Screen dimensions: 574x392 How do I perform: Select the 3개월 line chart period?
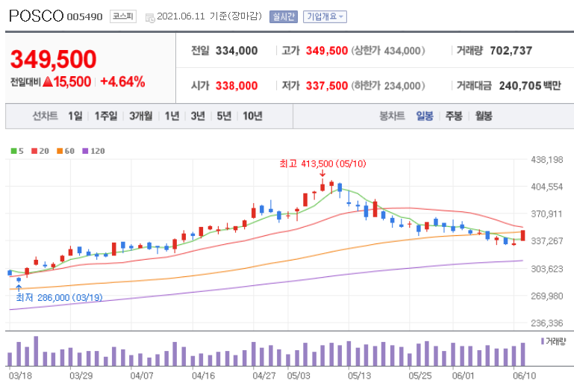click(x=141, y=116)
